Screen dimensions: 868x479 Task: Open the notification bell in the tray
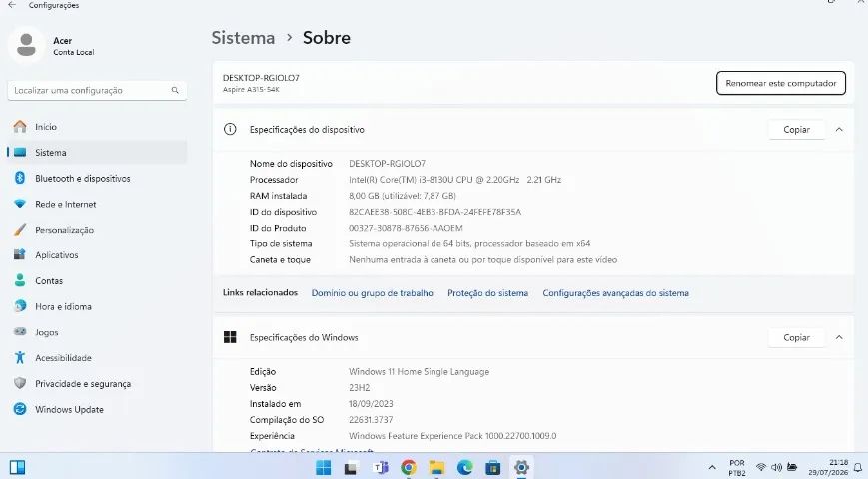(857, 468)
